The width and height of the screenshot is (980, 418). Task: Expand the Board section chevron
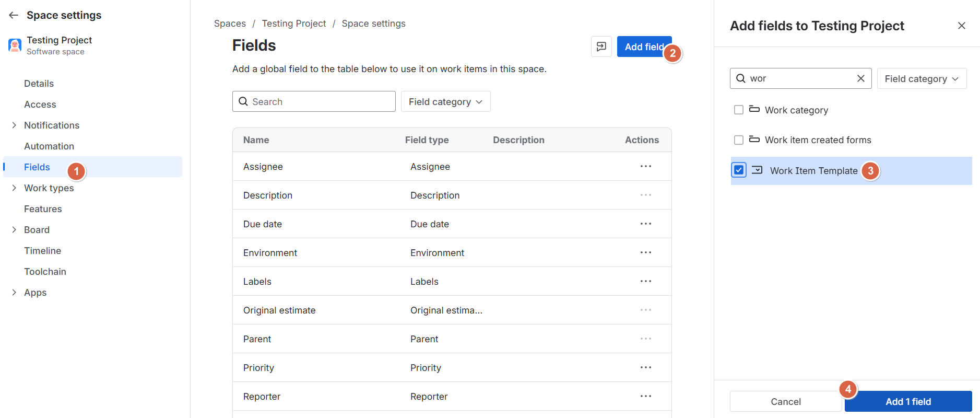coord(14,229)
